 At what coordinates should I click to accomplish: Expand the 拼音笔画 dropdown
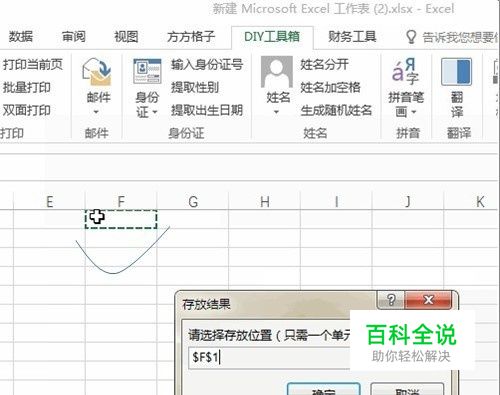(x=414, y=112)
